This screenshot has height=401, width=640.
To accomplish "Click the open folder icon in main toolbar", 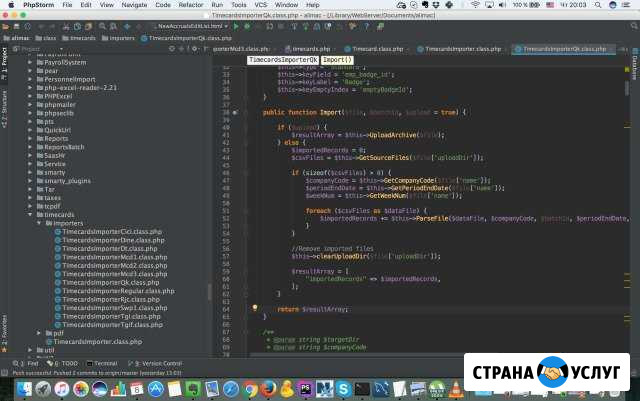I will click(x=5, y=27).
